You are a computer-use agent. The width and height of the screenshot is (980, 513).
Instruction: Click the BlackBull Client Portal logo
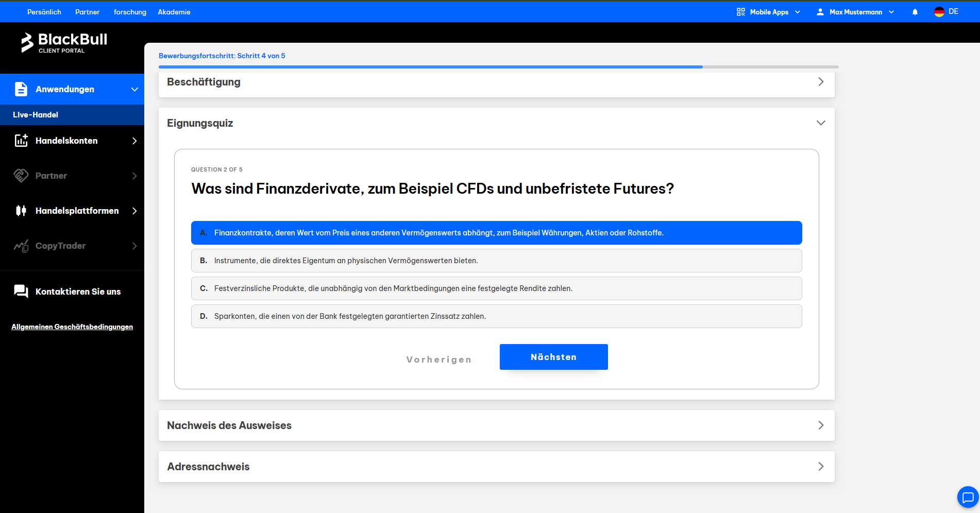tap(64, 43)
